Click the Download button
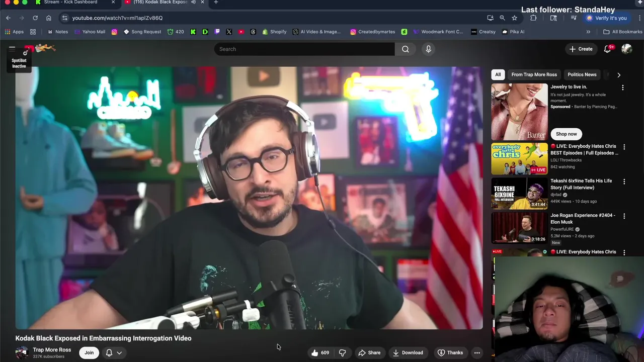644x362 pixels. point(408,352)
